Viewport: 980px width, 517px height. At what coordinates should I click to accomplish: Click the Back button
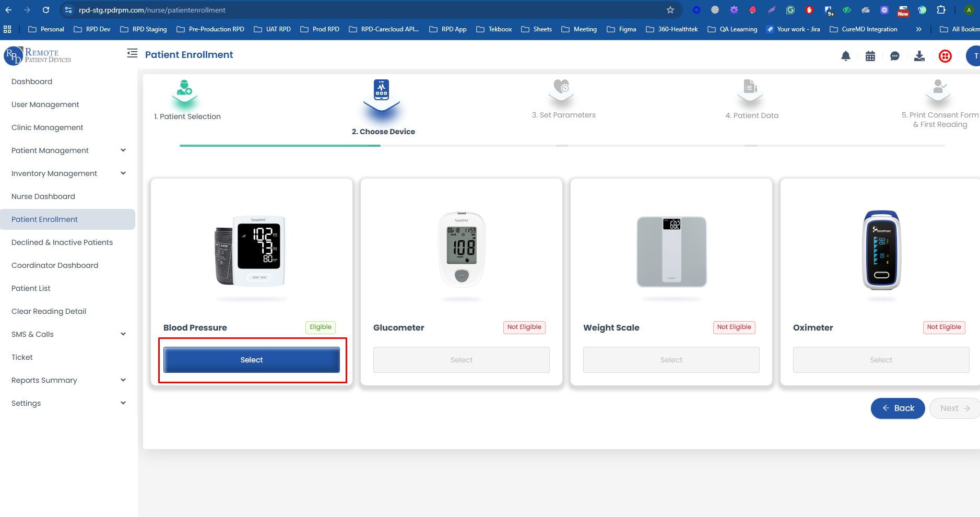(x=898, y=408)
